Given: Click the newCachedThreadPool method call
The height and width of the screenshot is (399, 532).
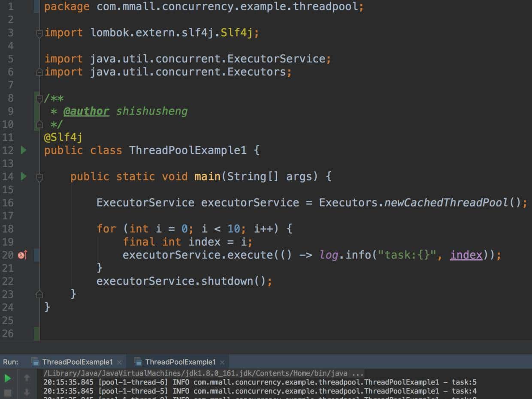Looking at the screenshot, I should click(446, 203).
